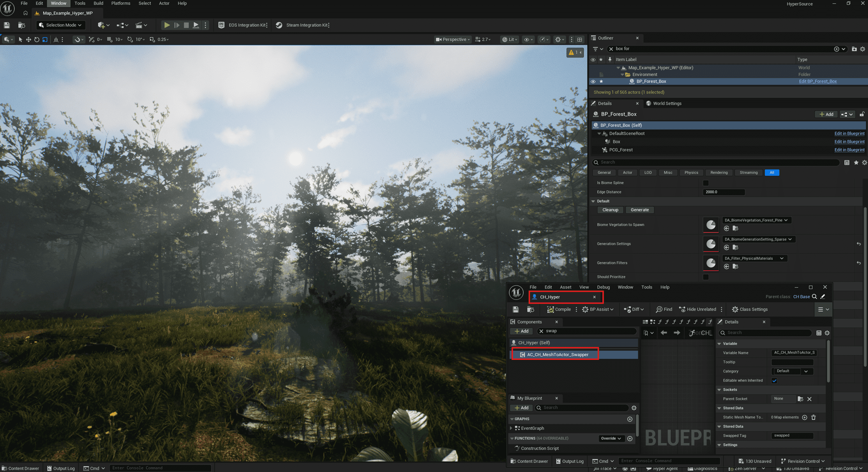Select the viewport Select (arrow) tool
Image resolution: width=868 pixels, height=472 pixels.
coord(20,39)
